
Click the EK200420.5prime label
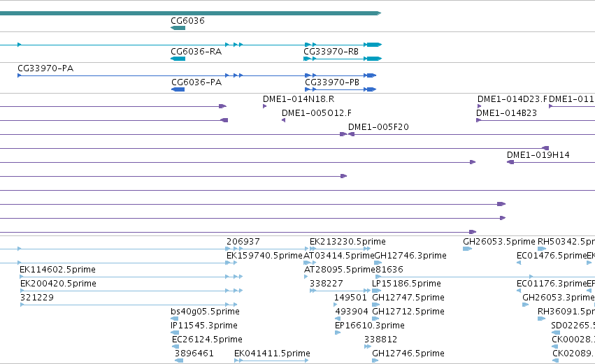[58, 284]
